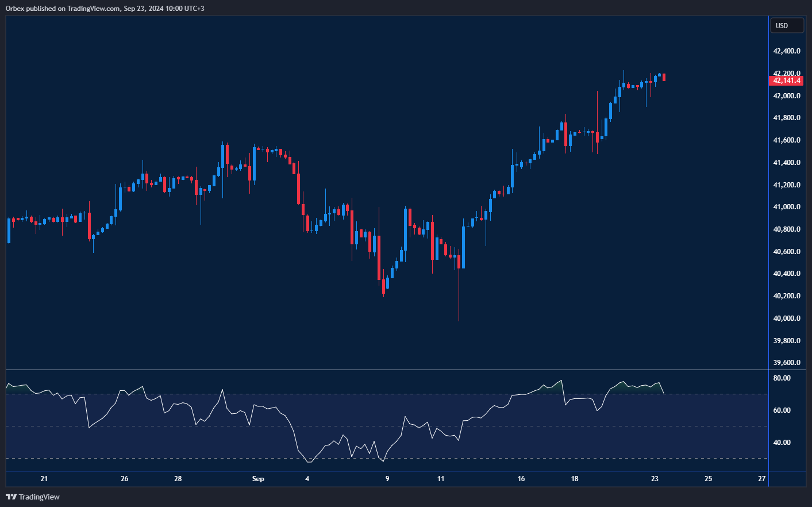Click the 16 date on the time axis
This screenshot has width=812, height=507.
pos(521,479)
